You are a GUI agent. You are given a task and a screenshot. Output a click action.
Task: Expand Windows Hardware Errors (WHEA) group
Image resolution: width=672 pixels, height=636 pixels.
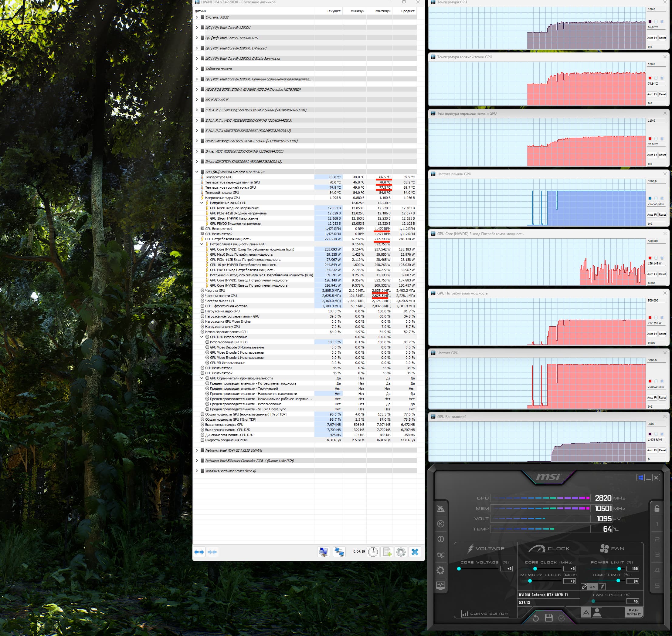pos(197,471)
